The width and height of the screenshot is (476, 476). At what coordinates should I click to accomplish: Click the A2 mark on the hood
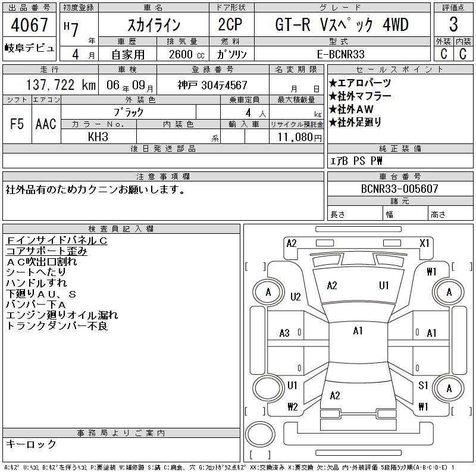pyautogui.click(x=332, y=286)
